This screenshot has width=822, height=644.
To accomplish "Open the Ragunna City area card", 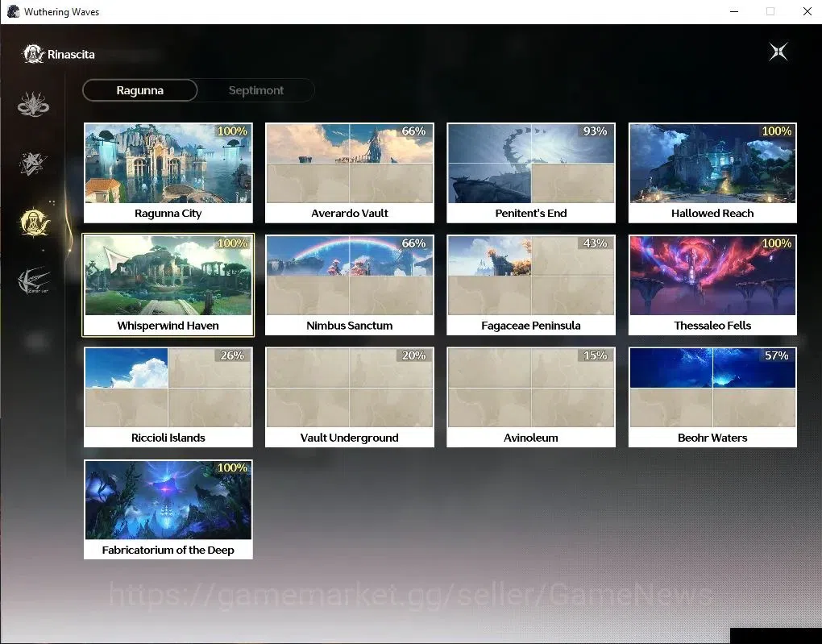I will tap(168, 173).
